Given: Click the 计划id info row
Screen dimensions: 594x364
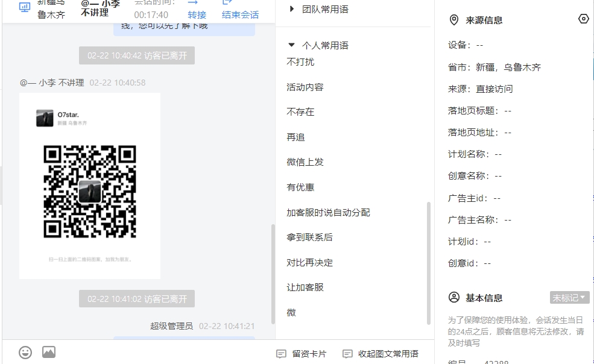Looking at the screenshot, I should point(469,242).
